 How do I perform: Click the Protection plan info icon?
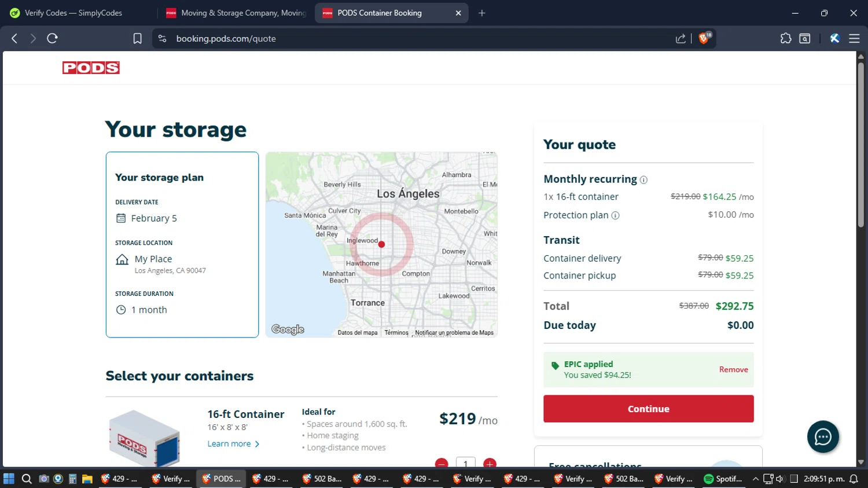pos(616,215)
